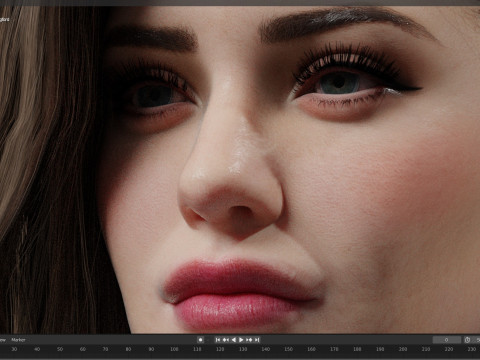
Task: Jump to the timeline start frame
Action: click(x=218, y=340)
